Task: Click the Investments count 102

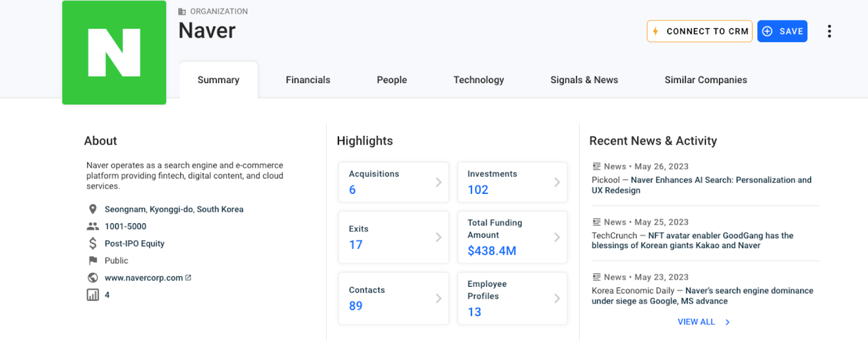Action: [x=478, y=190]
